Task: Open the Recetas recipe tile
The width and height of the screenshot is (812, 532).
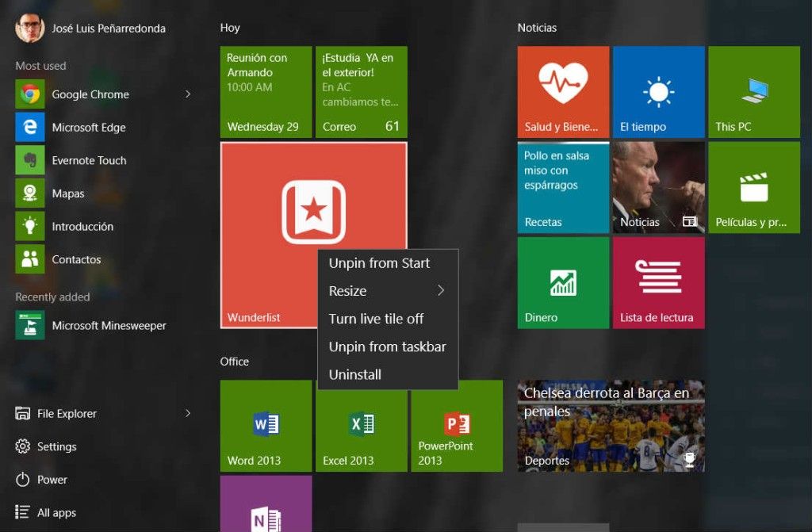Action: pyautogui.click(x=563, y=188)
